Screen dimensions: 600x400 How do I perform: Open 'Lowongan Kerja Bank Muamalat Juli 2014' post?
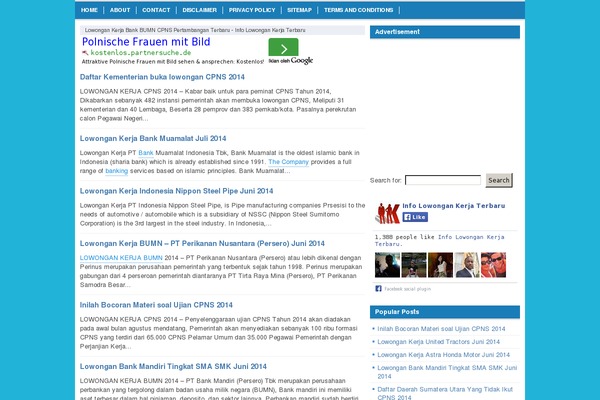[153, 139]
